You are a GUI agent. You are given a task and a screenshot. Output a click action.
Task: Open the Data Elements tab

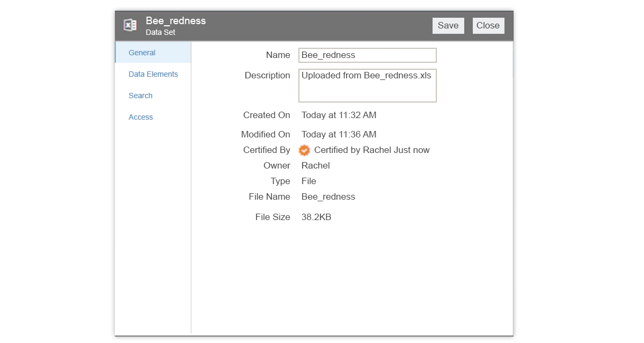tap(153, 74)
